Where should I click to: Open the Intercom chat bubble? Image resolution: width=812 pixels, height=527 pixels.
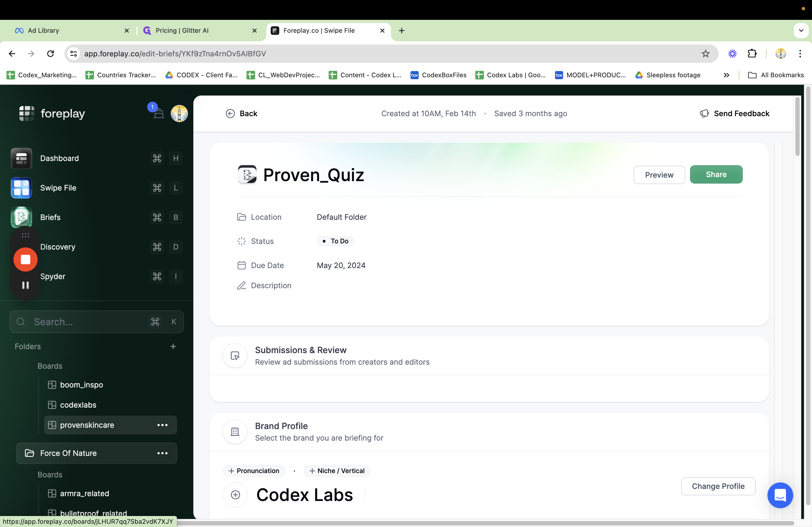pos(780,495)
